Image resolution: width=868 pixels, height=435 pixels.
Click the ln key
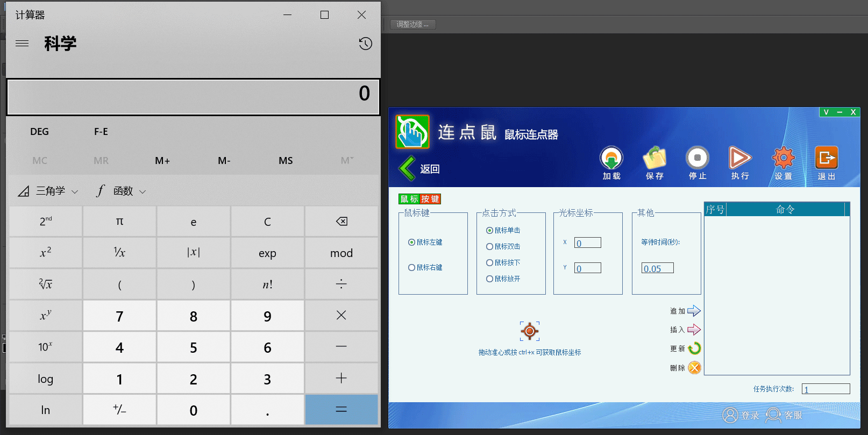[x=46, y=410]
